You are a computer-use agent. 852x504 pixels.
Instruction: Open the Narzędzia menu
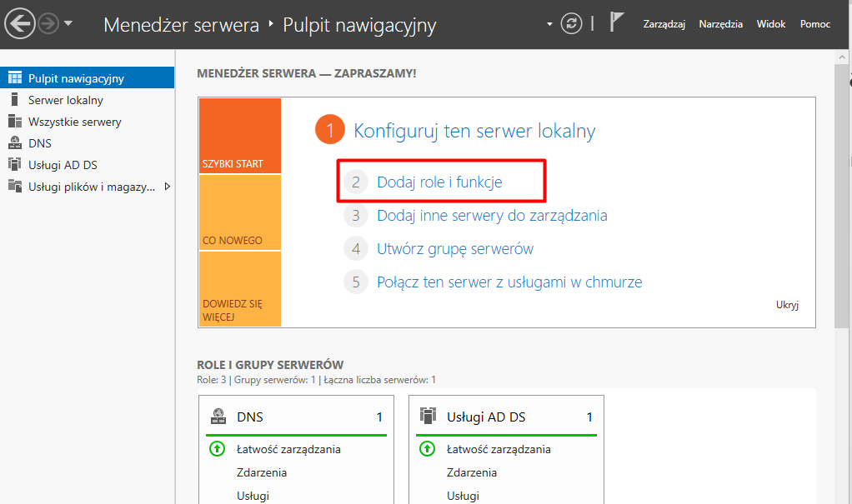click(x=720, y=24)
